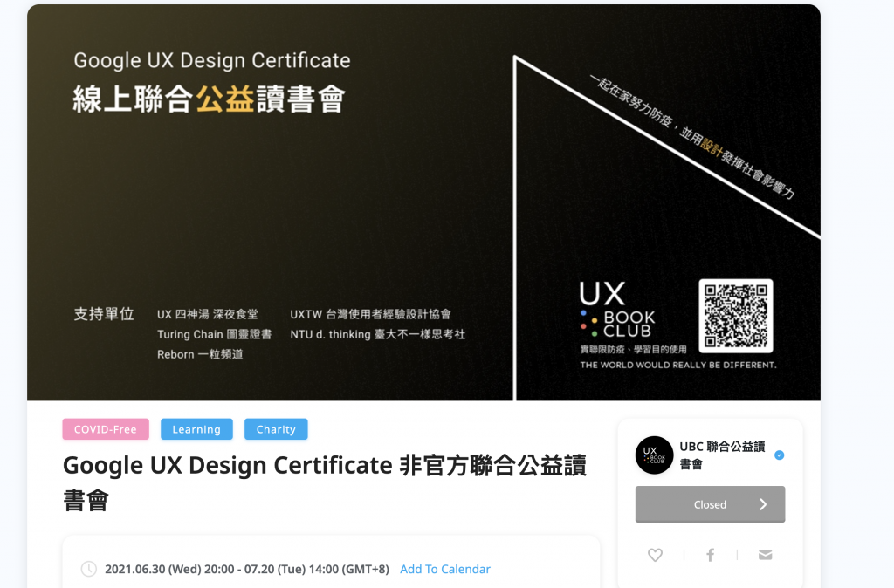Click the UX Book Club organizer avatar

[655, 455]
